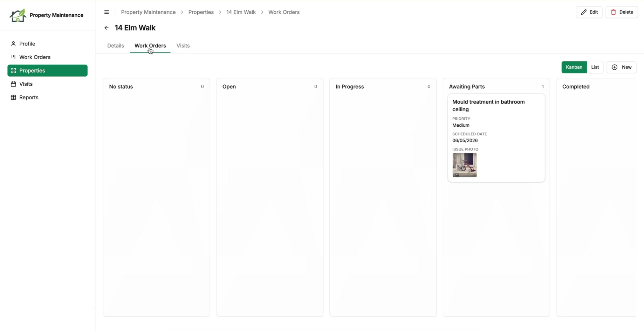The height and width of the screenshot is (331, 644).
Task: Click Properties in the breadcrumb
Action: pos(201,12)
